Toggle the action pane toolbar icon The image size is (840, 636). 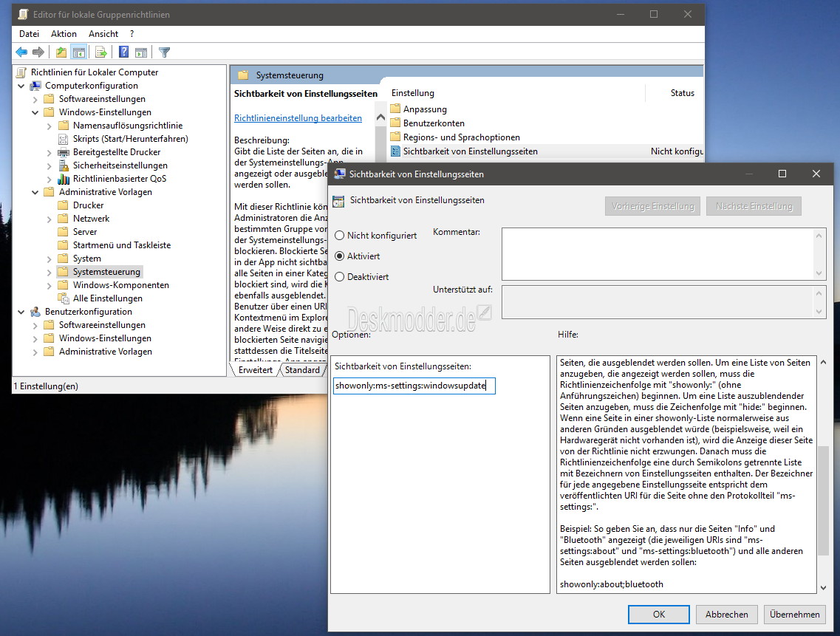coord(141,52)
